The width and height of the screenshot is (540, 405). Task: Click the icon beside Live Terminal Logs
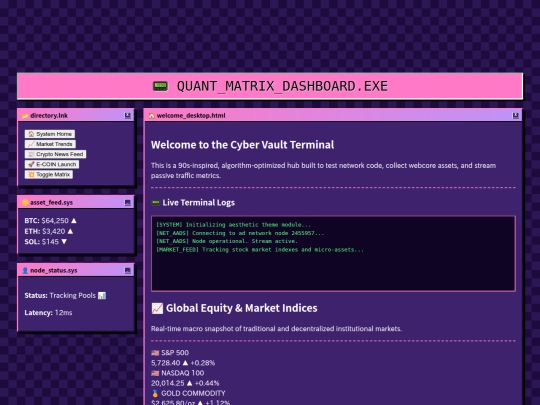point(156,202)
